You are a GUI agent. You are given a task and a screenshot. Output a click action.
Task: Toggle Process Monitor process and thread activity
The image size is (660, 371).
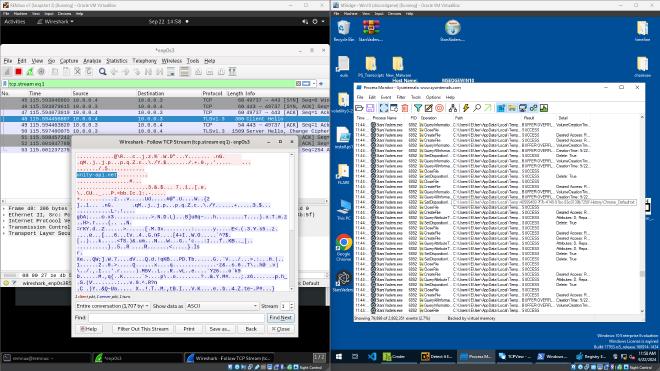pyautogui.click(x=534, y=108)
